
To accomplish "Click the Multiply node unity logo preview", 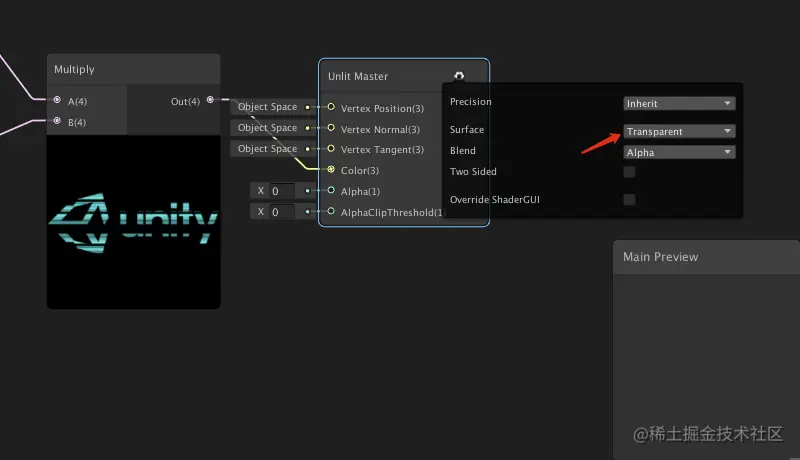I will (134, 222).
